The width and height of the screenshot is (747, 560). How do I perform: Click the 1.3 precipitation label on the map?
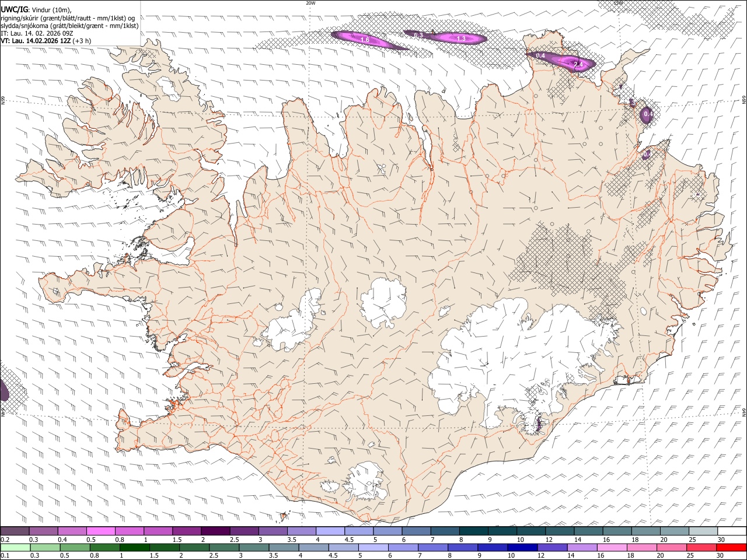461,38
